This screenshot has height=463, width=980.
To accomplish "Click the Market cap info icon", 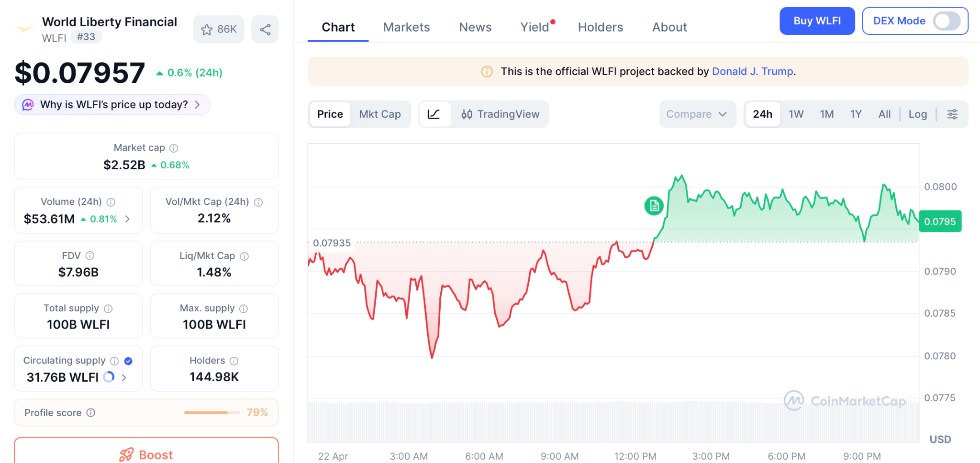I will (x=174, y=148).
